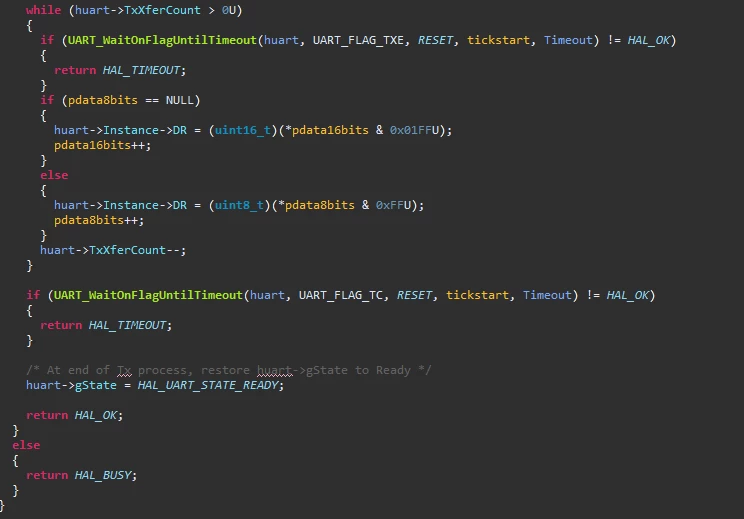Click 'DR' in the uint8_t assignment line
744x519 pixels.
tap(180, 205)
